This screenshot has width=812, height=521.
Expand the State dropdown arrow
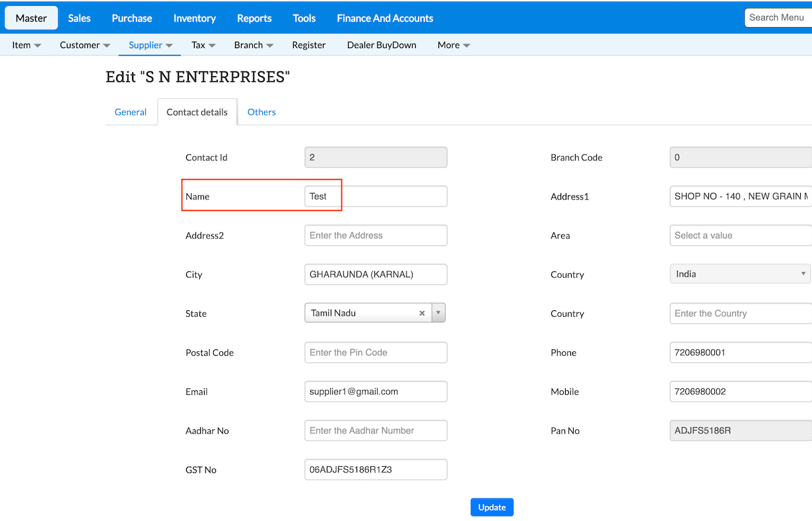pyautogui.click(x=439, y=313)
